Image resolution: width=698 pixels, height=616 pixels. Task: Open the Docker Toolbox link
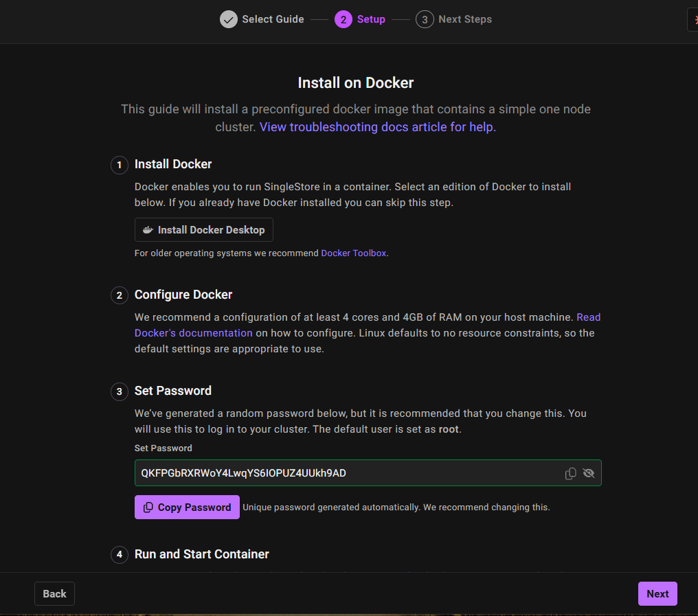click(353, 253)
